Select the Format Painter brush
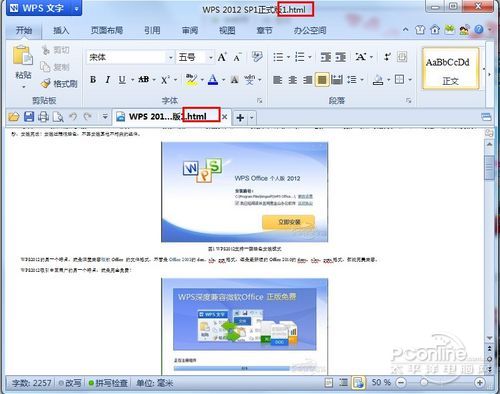 click(x=46, y=83)
